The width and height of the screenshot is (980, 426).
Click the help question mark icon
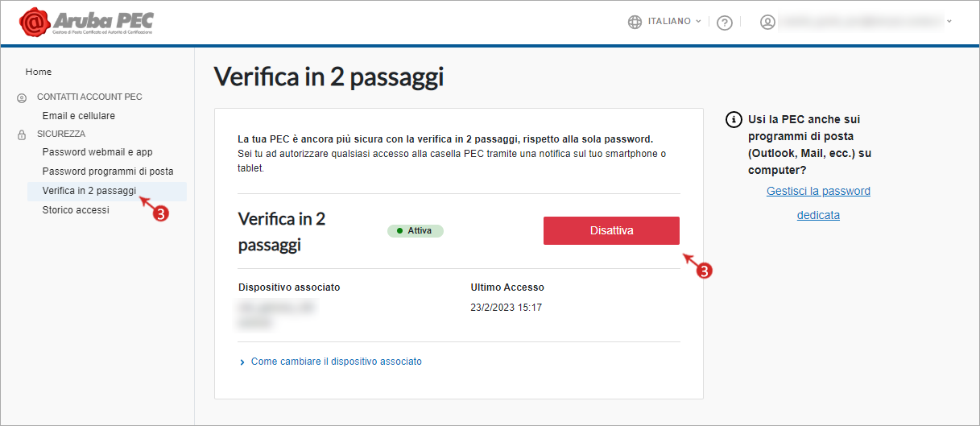tap(724, 23)
